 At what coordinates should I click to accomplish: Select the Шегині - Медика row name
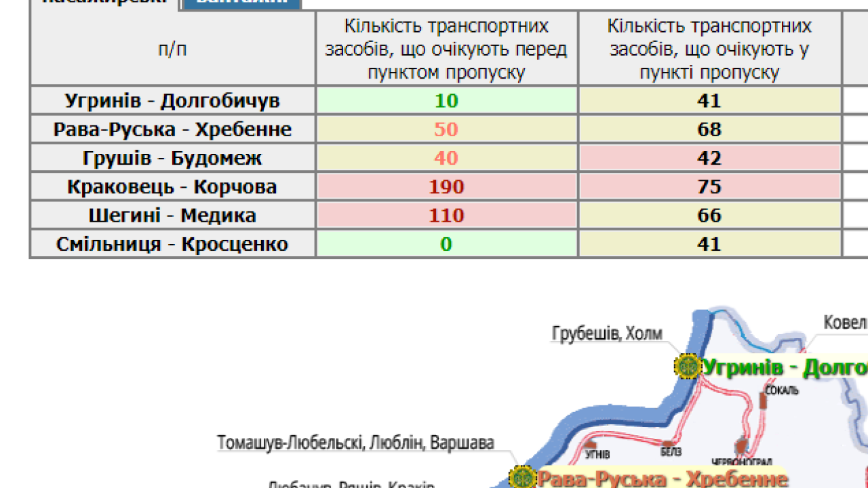click(172, 216)
